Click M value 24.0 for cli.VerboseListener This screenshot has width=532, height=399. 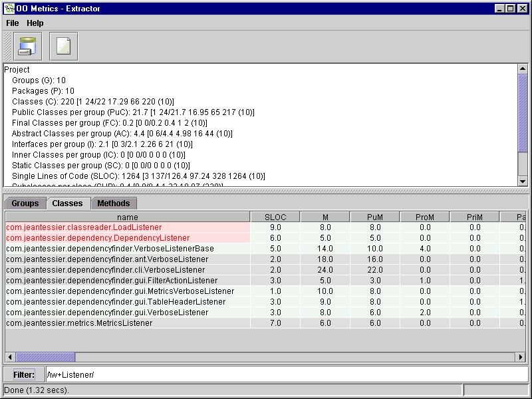coord(325,270)
